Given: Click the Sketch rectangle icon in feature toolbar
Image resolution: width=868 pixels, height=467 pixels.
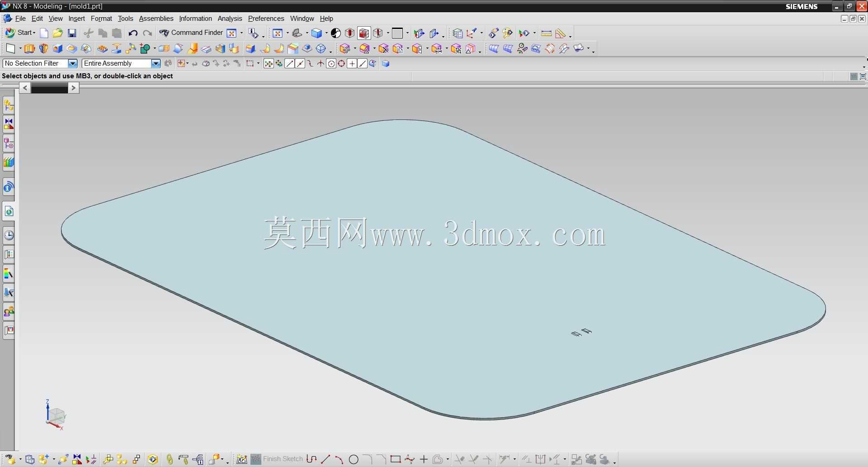Looking at the screenshot, I should click(10, 48).
